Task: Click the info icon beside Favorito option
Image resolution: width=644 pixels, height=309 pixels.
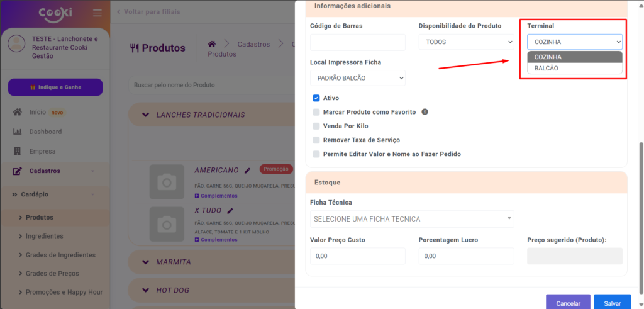Action: (425, 112)
